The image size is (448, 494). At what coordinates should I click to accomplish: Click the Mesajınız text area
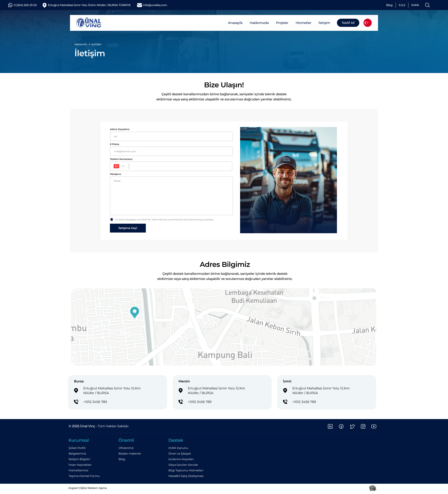[x=171, y=196]
